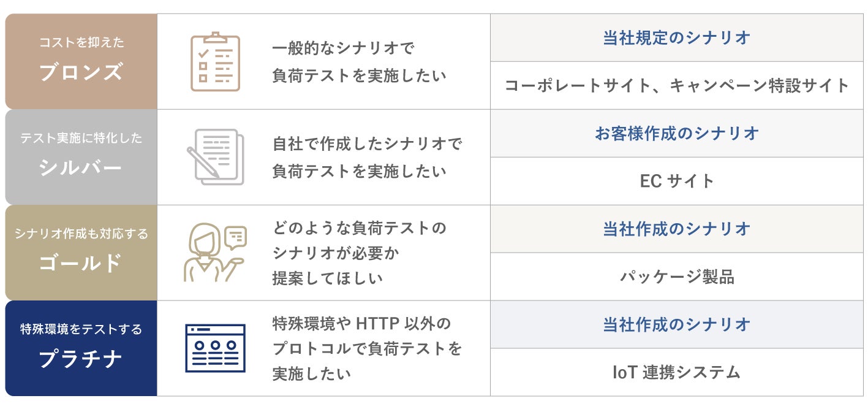Screen dimensions: 868x409
Task: Click the 一般的なシナリオで負荷テストを実施したい description
Action: (x=360, y=62)
